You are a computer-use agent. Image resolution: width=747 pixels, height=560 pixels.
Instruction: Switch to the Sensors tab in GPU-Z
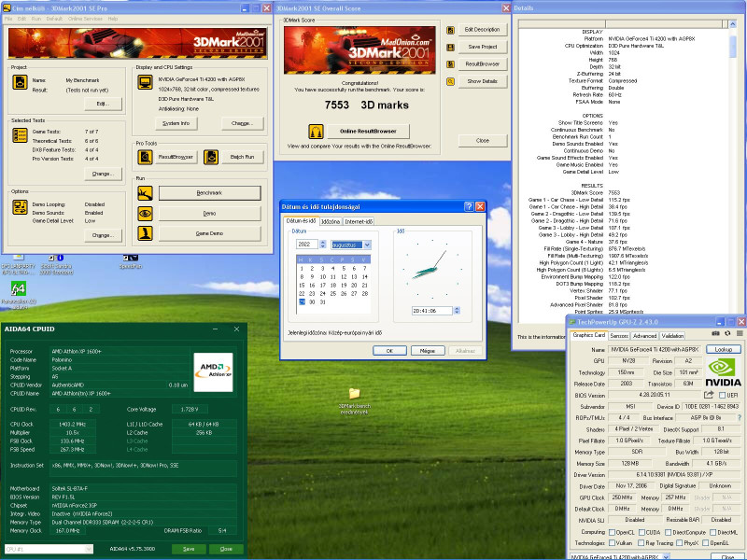tap(619, 335)
